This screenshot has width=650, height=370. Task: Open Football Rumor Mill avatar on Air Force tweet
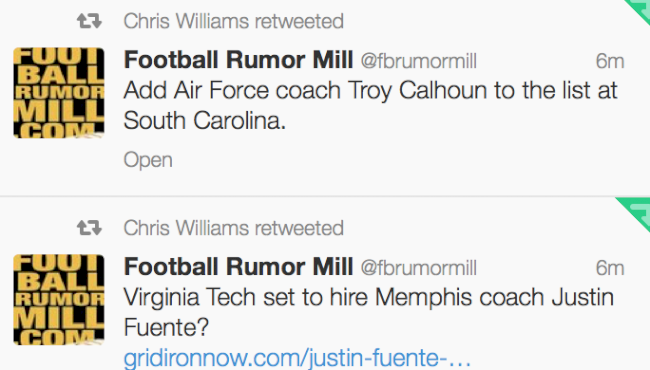59,93
